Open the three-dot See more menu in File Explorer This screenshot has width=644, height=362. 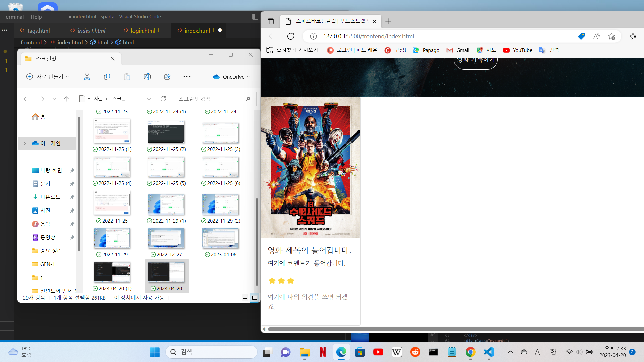[x=187, y=77]
